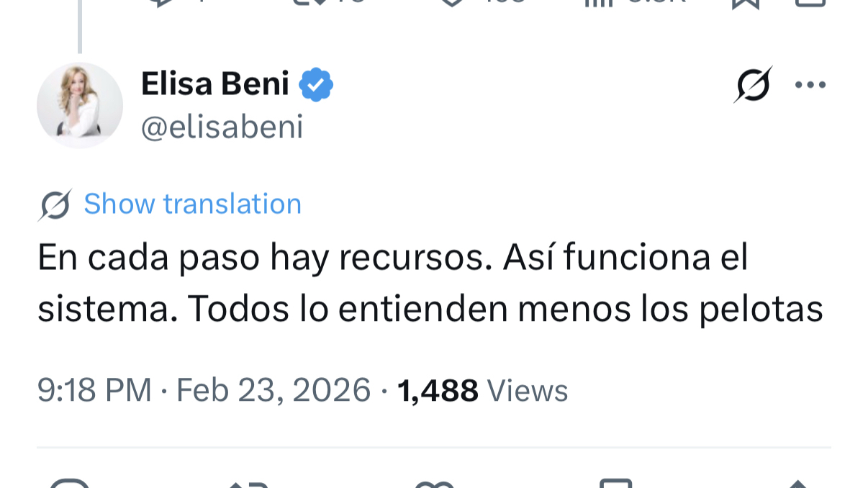Image resolution: width=868 pixels, height=488 pixels.
Task: Open Grok icon beside the more options
Action: (x=753, y=85)
